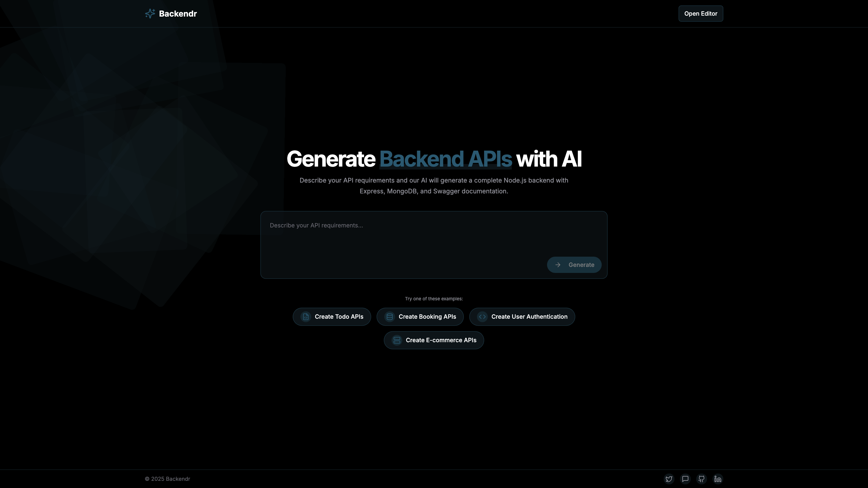868x488 pixels.
Task: Click the Backendr sparkle logo icon
Action: [150, 14]
